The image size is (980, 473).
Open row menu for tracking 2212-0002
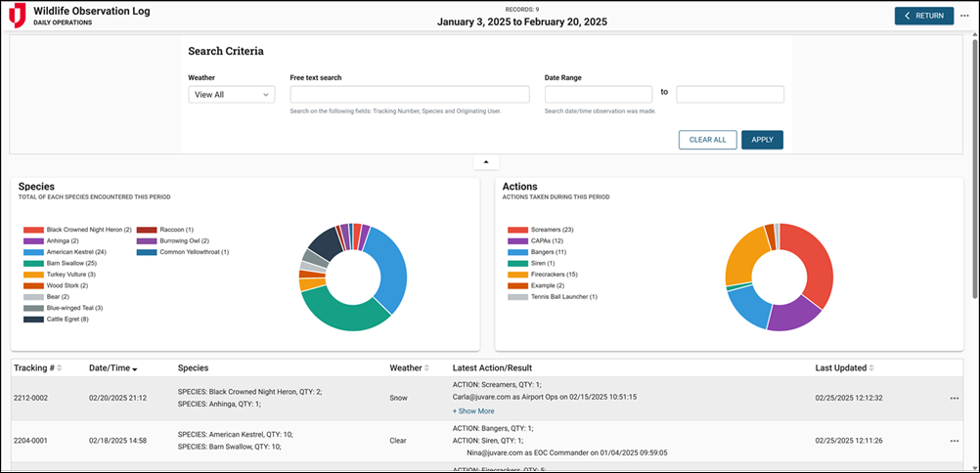point(954,398)
